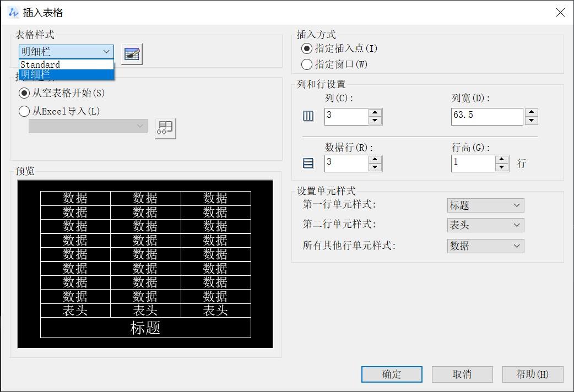Select the 从Excel导入 option
This screenshot has width=574, height=392.
click(24, 111)
